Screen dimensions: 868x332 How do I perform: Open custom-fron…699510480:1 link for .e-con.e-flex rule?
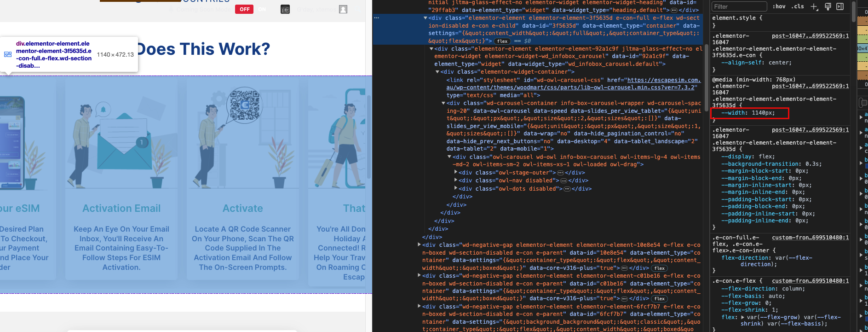[810, 281]
